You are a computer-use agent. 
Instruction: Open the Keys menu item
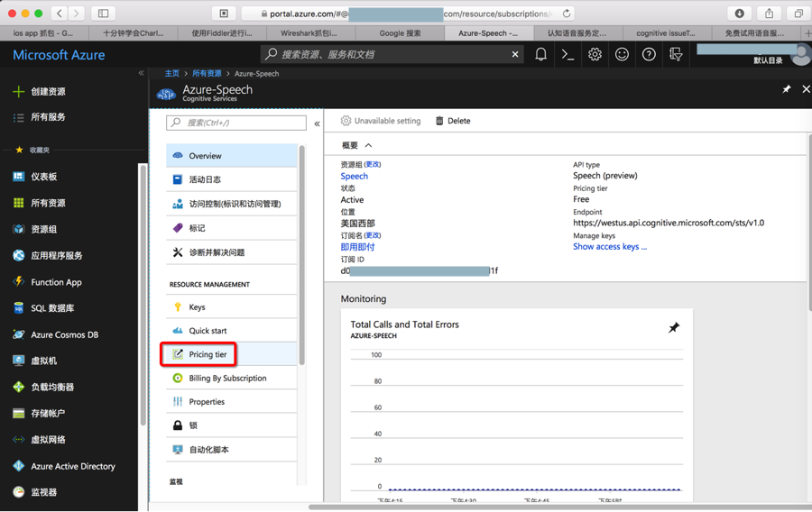[x=197, y=307]
